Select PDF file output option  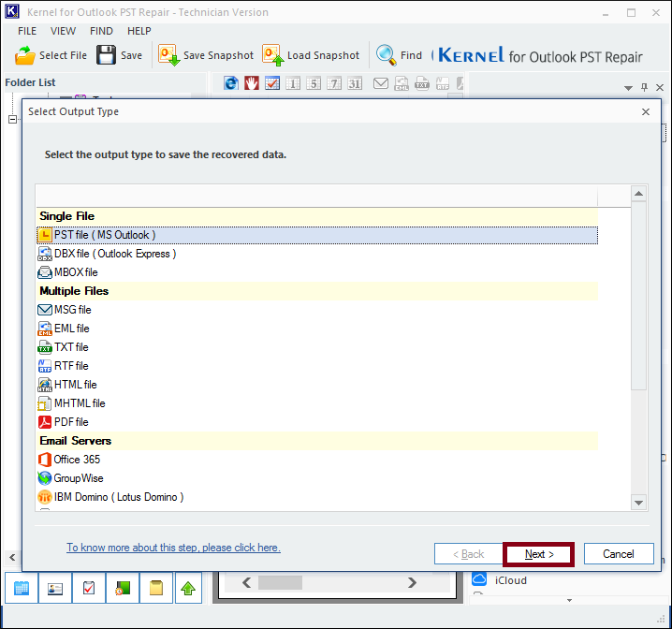point(71,422)
